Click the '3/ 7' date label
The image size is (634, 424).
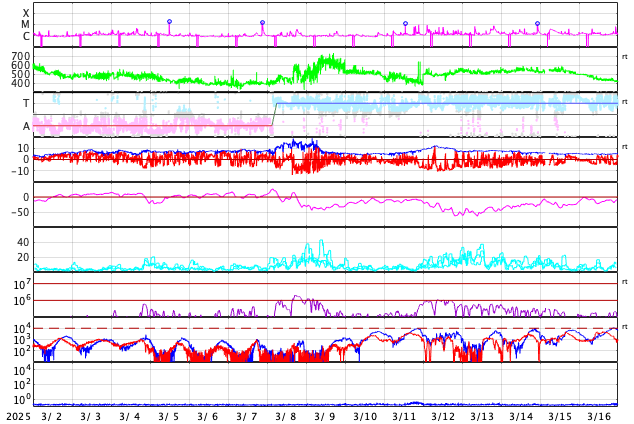click(x=247, y=417)
